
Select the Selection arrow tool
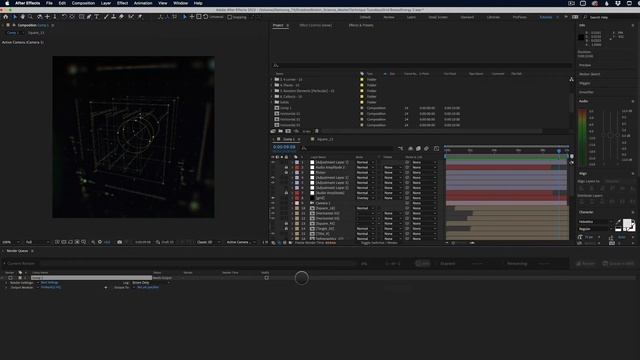(15, 17)
